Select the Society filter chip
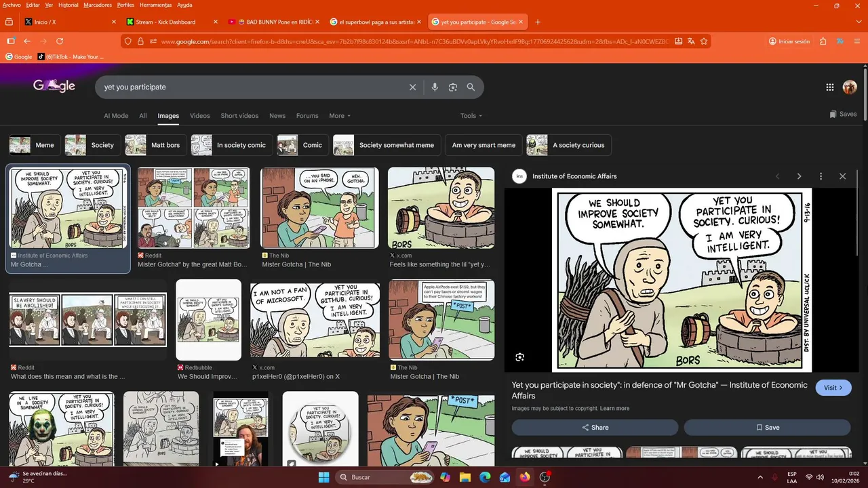The width and height of the screenshot is (868, 488). pyautogui.click(x=92, y=145)
